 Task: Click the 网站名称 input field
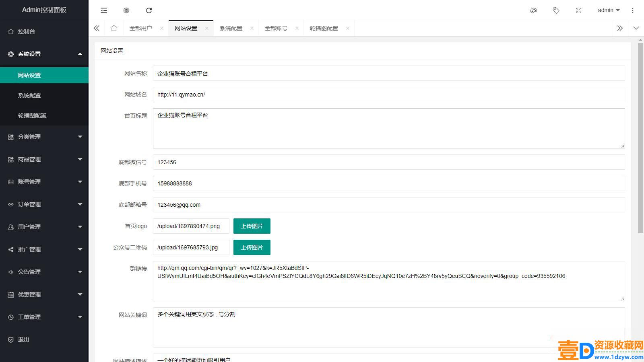click(389, 73)
